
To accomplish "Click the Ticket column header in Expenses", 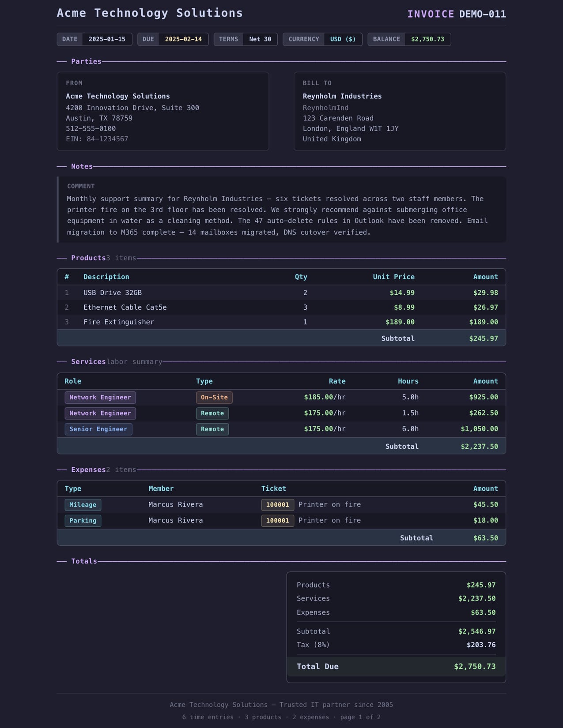I will pos(273,489).
